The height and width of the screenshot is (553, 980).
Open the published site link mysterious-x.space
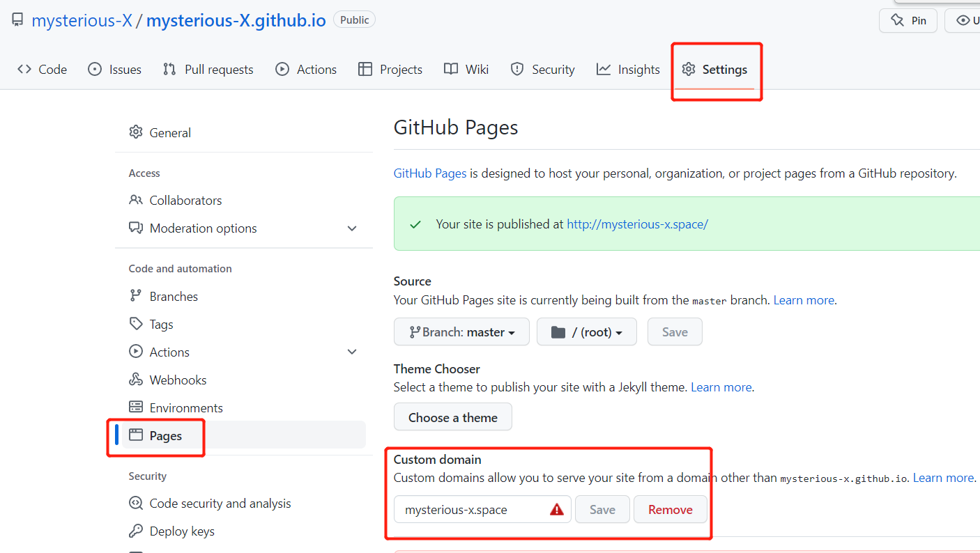click(637, 224)
